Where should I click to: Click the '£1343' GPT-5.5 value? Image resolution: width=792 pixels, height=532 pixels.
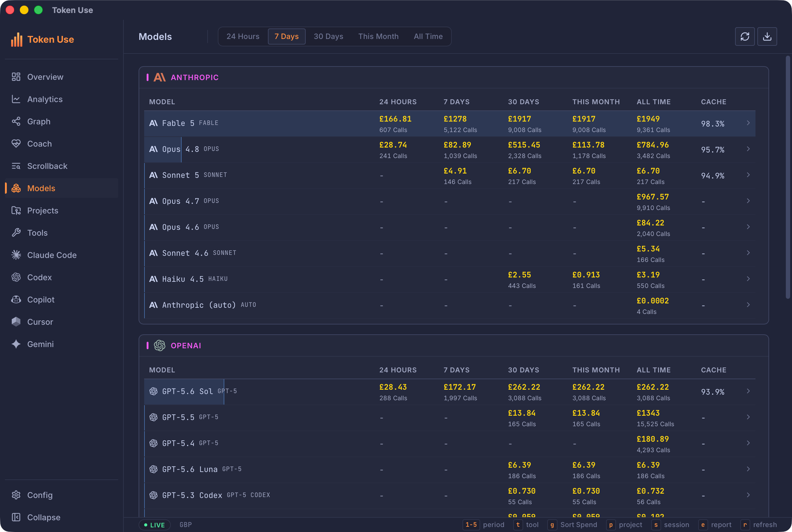(648, 413)
